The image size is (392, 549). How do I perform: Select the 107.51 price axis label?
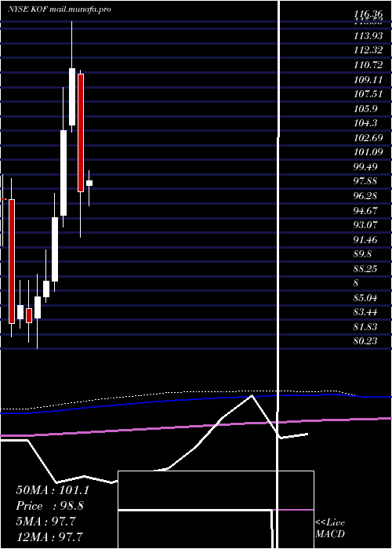pos(368,94)
